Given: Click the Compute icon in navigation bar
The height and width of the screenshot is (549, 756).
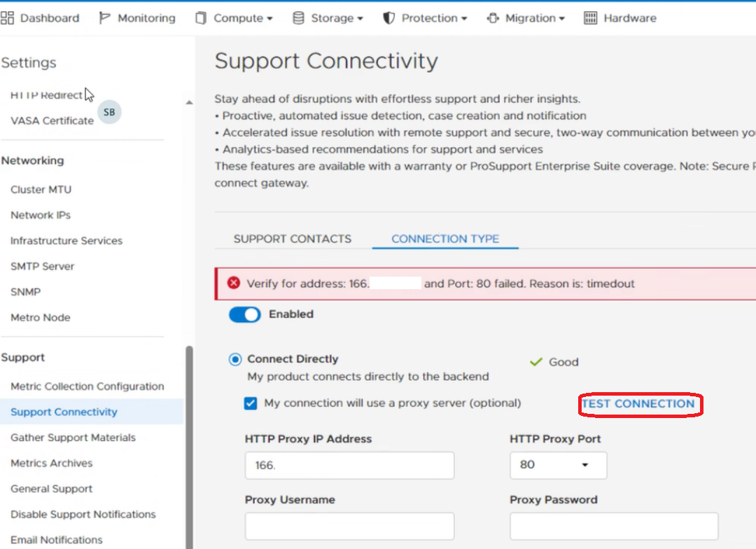Looking at the screenshot, I should [x=201, y=18].
